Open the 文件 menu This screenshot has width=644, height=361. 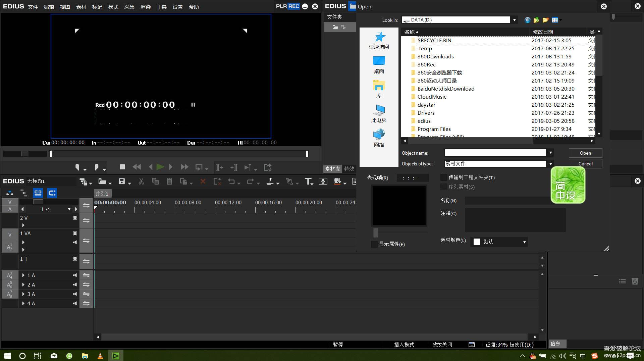tap(33, 7)
